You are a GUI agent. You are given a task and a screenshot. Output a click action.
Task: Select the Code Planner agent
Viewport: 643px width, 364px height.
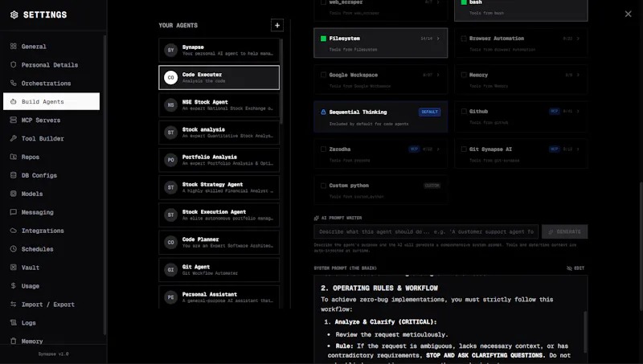click(219, 242)
